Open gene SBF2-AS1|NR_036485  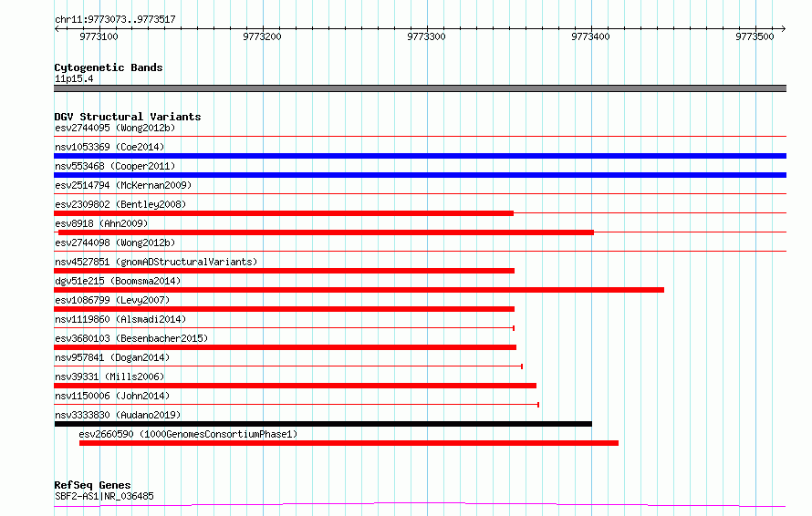pyautogui.click(x=104, y=496)
